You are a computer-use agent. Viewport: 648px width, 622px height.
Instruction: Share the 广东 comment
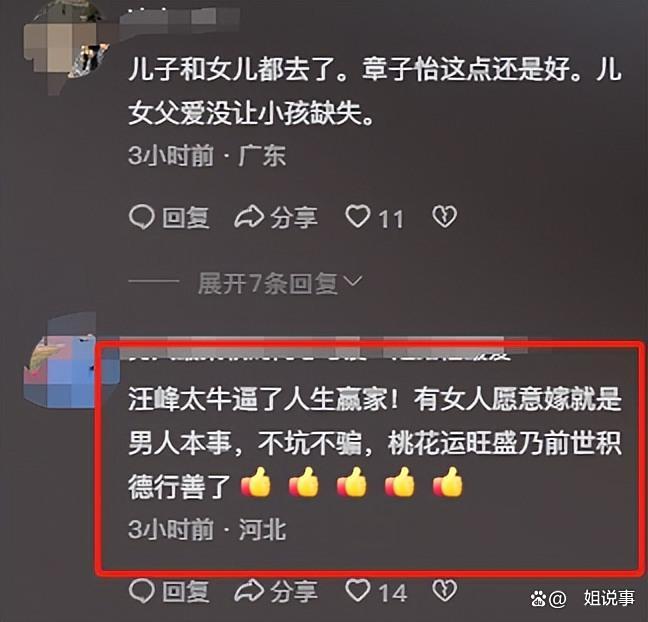(276, 217)
